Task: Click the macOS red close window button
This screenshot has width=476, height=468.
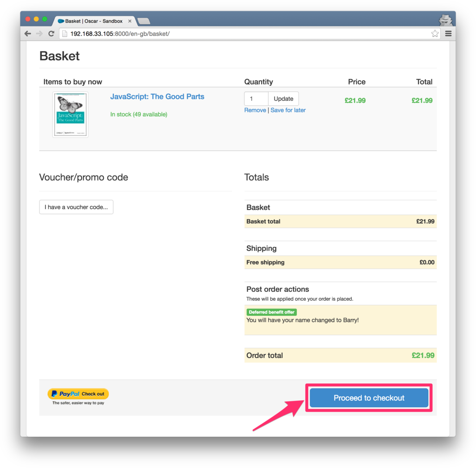Action: click(28, 19)
